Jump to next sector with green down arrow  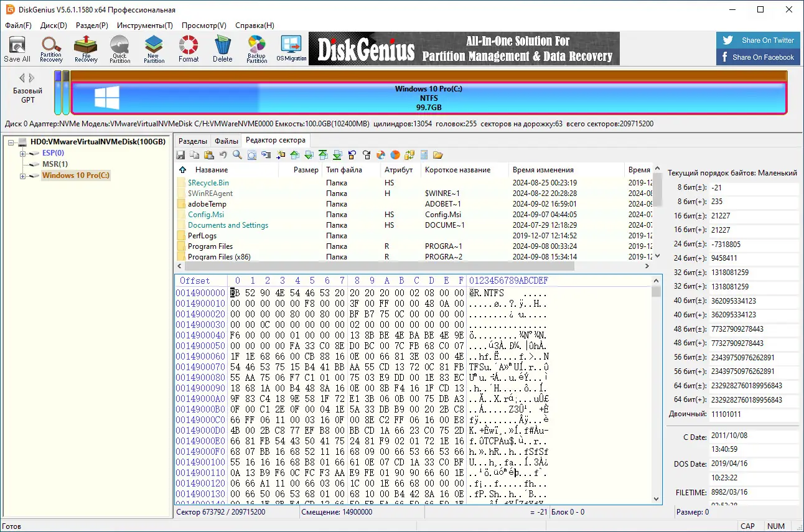coord(309,155)
